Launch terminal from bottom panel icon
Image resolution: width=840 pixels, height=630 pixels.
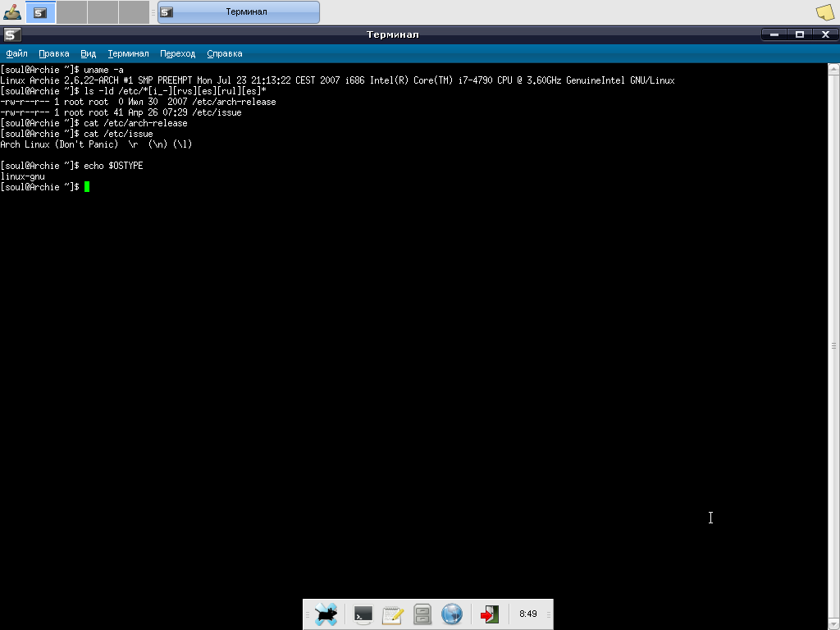[363, 614]
